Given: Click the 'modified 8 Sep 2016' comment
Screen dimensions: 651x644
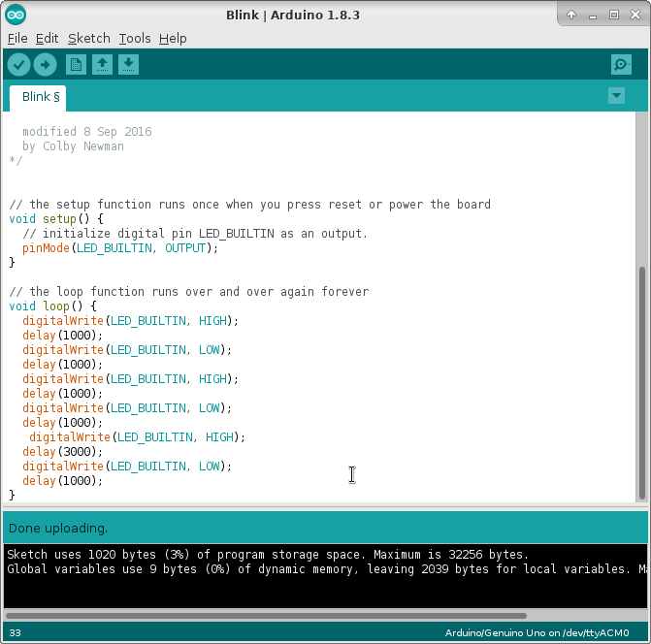Looking at the screenshot, I should 87,132.
